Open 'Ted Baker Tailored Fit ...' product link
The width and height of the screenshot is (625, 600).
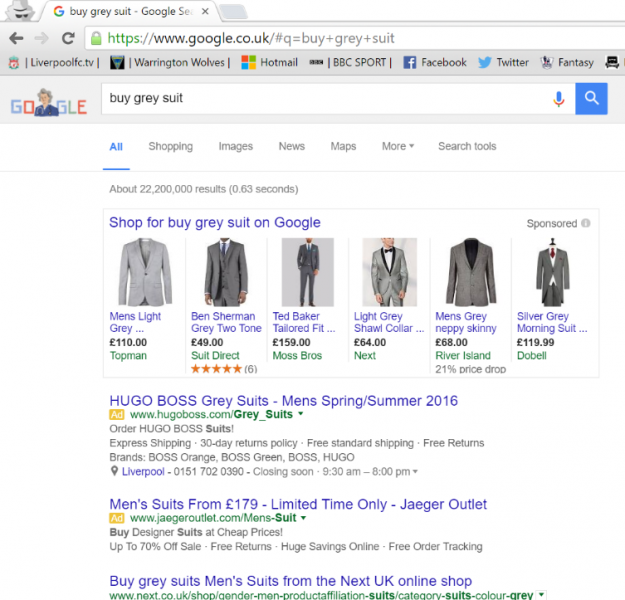(304, 322)
